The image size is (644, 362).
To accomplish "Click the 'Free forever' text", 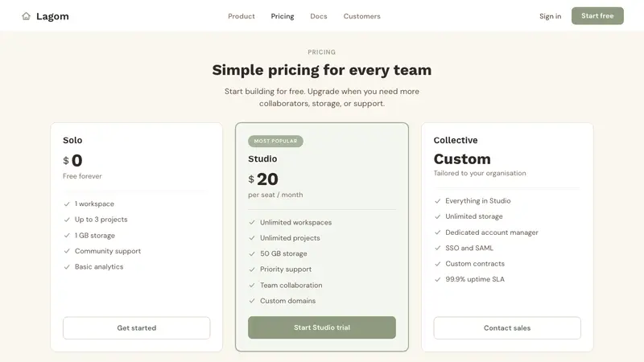I will tap(82, 176).
